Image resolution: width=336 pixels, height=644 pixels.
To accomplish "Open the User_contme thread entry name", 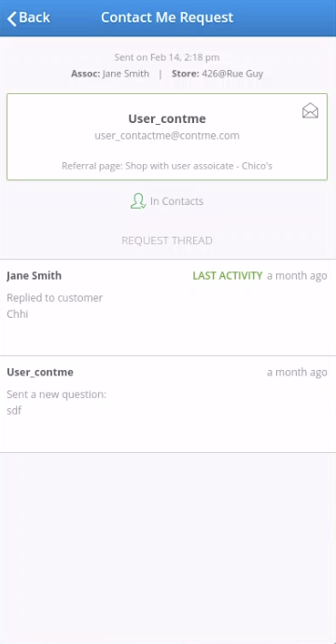I will (40, 372).
